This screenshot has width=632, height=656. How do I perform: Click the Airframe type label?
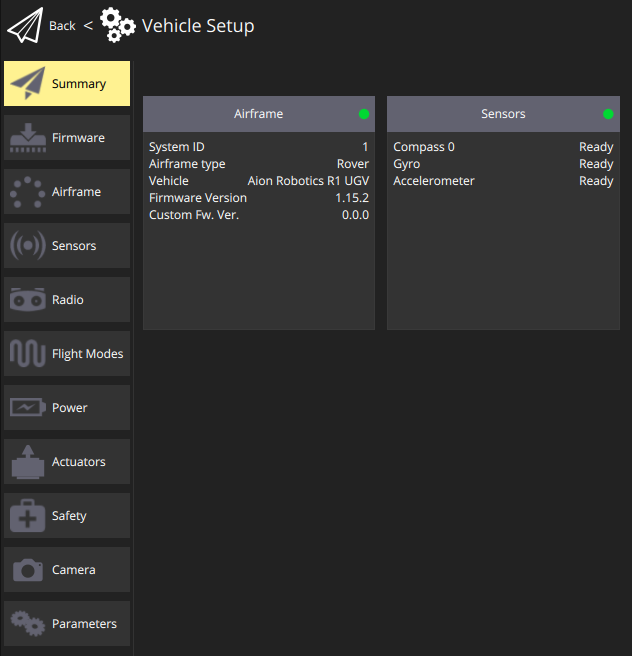(187, 164)
